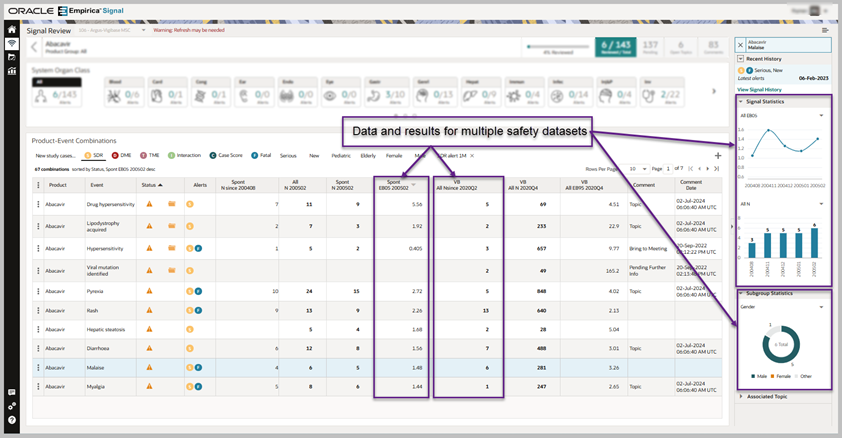Click the New study cases filter
Screen dimensions: 842x438
click(55, 156)
